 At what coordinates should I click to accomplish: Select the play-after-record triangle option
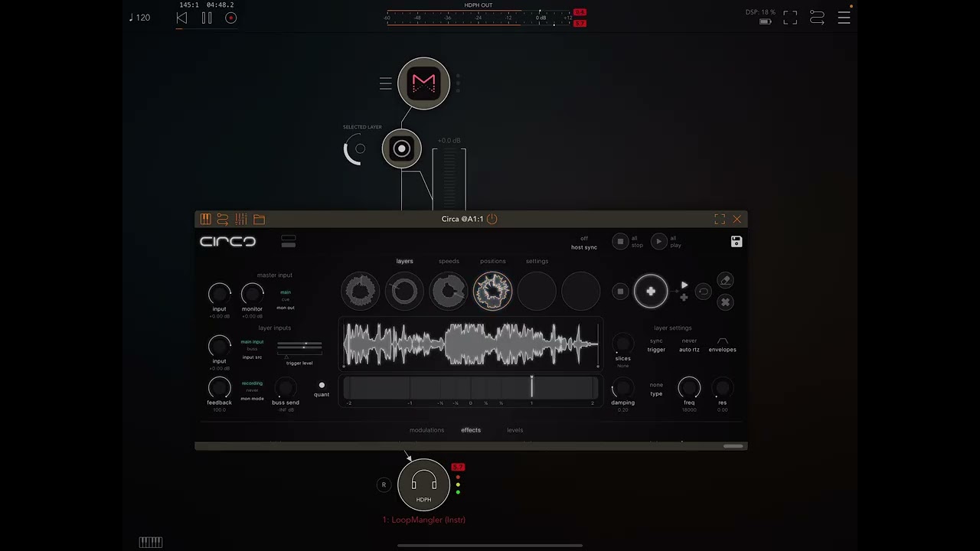pyautogui.click(x=684, y=285)
